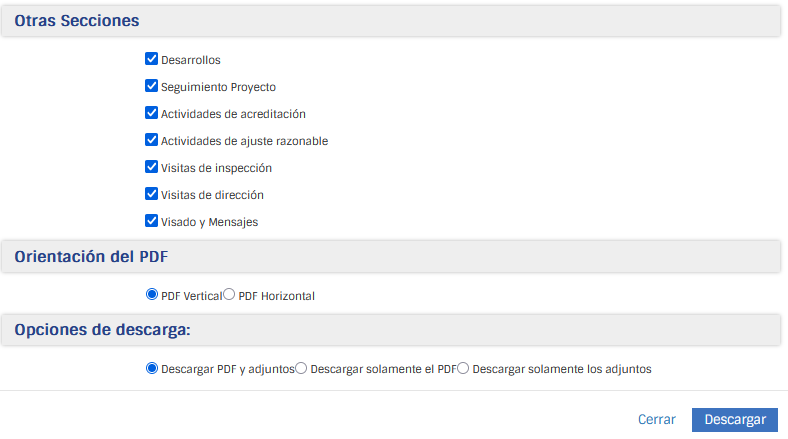Screen dimensions: 788x439
Task: Choose PDF Horizontal orientation
Action: (x=229, y=295)
